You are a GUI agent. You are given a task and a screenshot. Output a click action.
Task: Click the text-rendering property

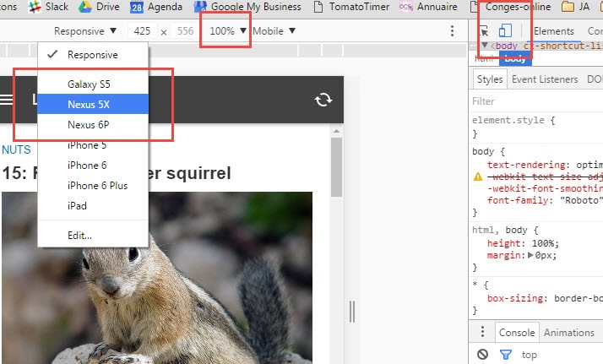tap(526, 165)
